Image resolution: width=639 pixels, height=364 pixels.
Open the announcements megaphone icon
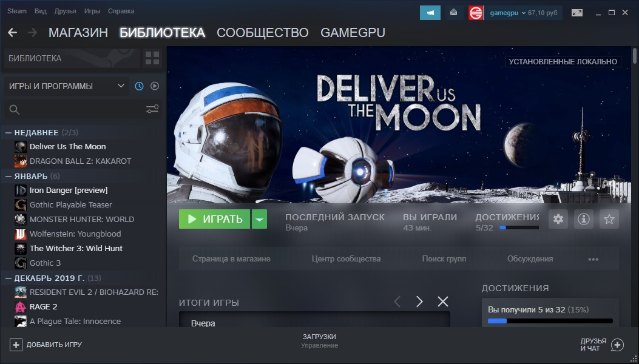[430, 13]
